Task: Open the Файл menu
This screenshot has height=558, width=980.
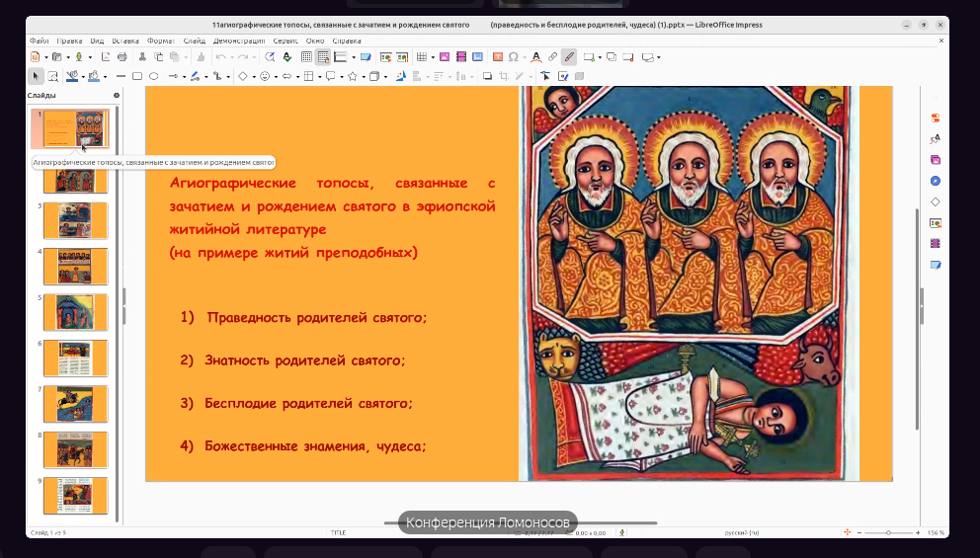Action: coord(39,40)
